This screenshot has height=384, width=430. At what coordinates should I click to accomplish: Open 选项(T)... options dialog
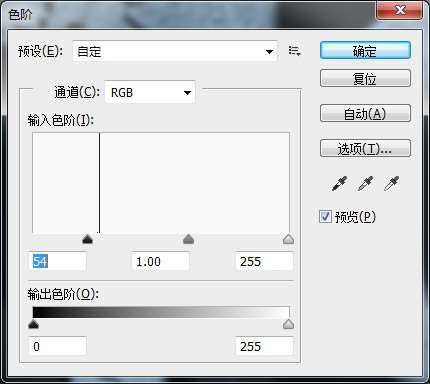click(x=365, y=148)
